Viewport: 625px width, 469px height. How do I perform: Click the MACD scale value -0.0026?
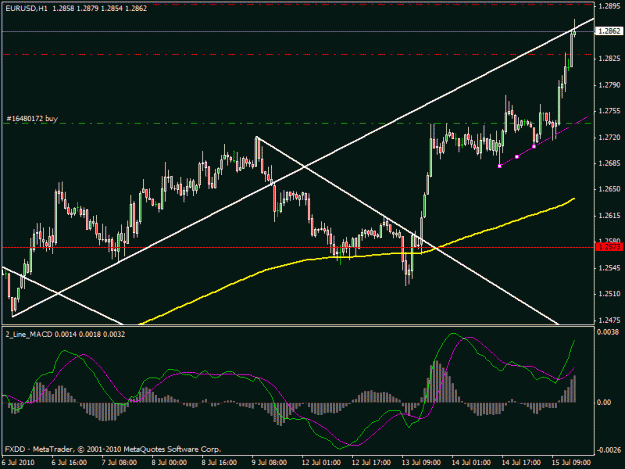[609, 450]
